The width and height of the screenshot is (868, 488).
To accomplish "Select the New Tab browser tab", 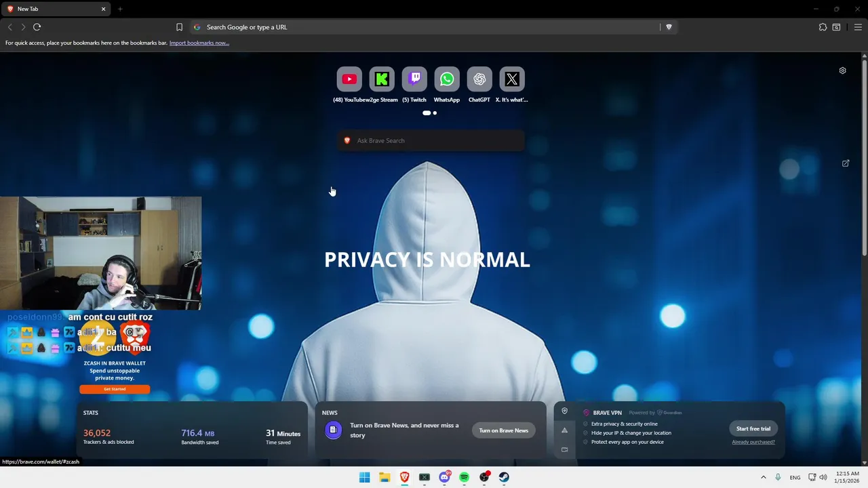I will [56, 9].
